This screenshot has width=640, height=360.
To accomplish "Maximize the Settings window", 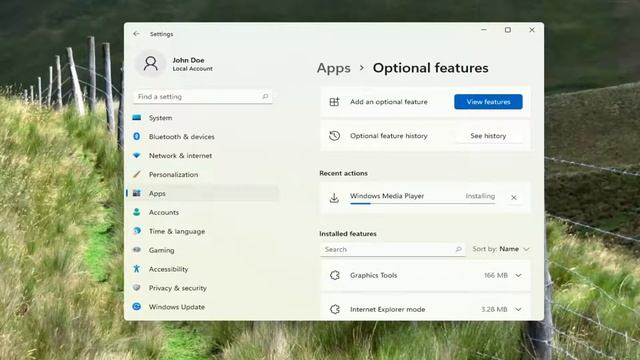I will click(x=508, y=30).
